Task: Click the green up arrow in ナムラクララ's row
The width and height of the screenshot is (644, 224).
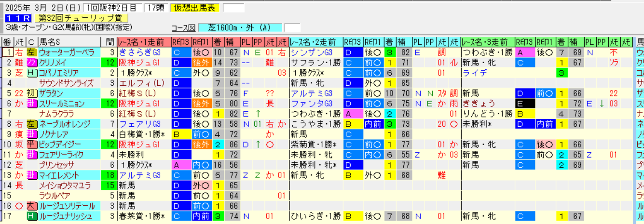Action: (258, 114)
